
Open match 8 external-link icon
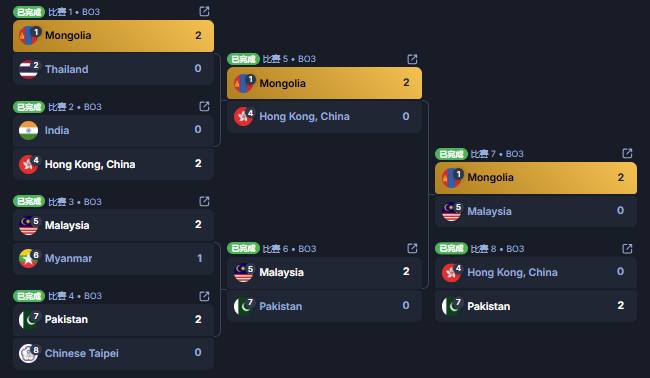click(627, 248)
